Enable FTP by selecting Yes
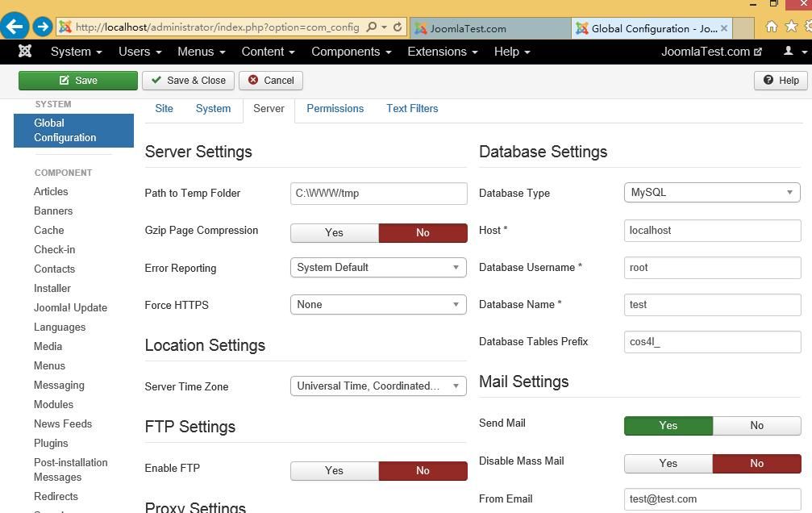 click(335, 470)
